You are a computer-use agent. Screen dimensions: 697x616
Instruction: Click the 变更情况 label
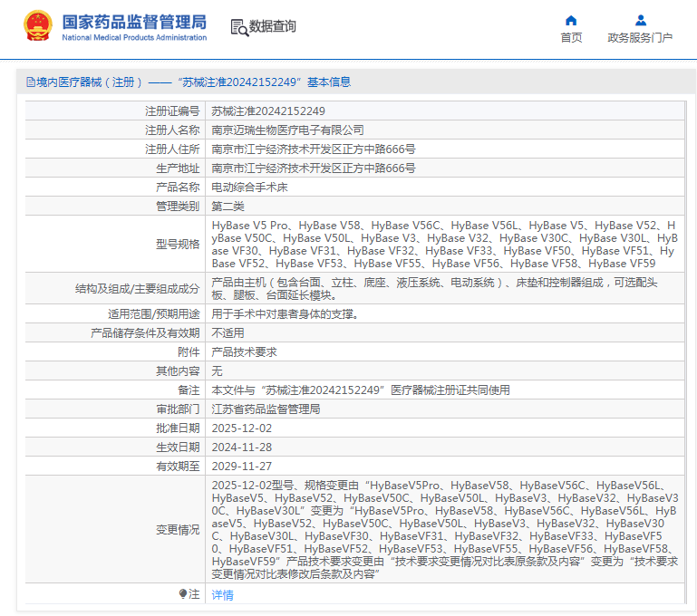[178, 530]
